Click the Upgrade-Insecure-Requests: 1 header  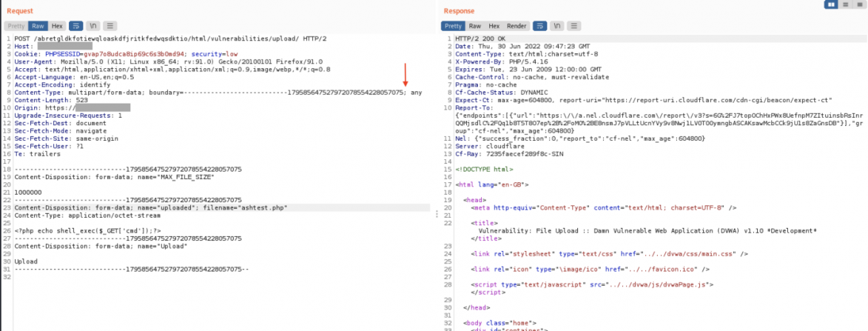[69, 116]
